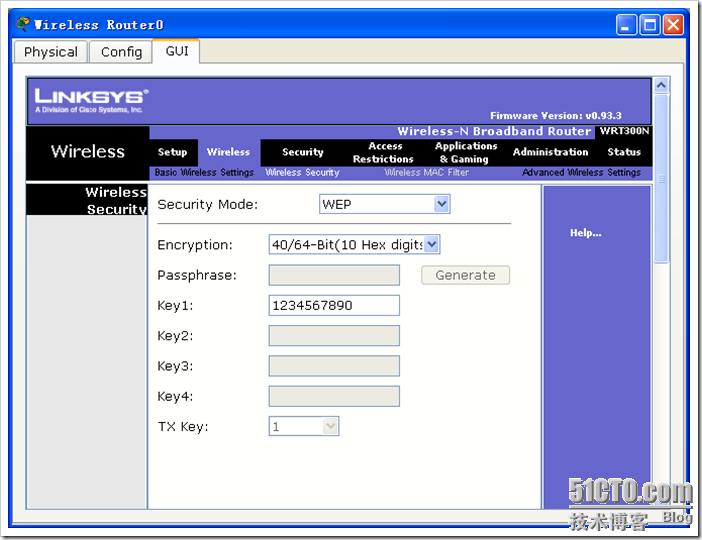Click the TX Key label
The image size is (702, 540).
pyautogui.click(x=183, y=427)
